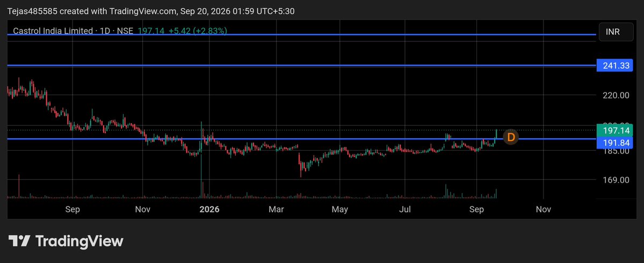The image size is (644, 263).
Task: Click the 197.14 current price label
Action: tap(614, 131)
